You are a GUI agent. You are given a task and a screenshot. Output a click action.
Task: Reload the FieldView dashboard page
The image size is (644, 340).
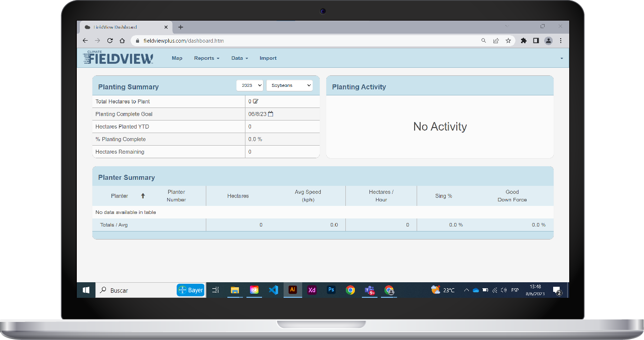point(110,41)
